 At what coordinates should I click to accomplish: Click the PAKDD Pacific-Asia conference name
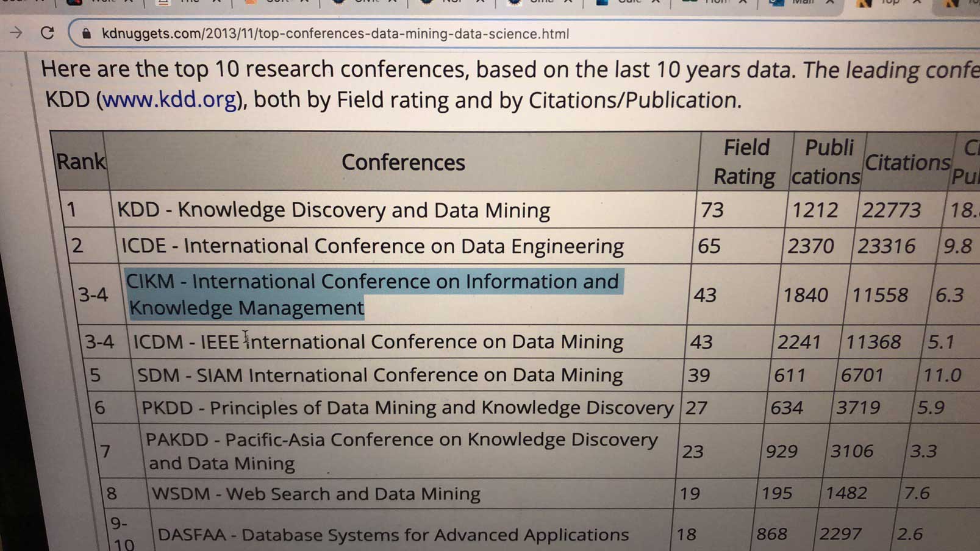[402, 451]
